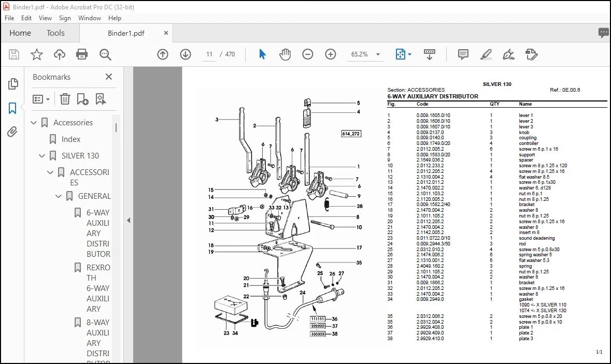This screenshot has height=364, width=611.
Task: Zoom out with the minus button
Action: point(307,54)
